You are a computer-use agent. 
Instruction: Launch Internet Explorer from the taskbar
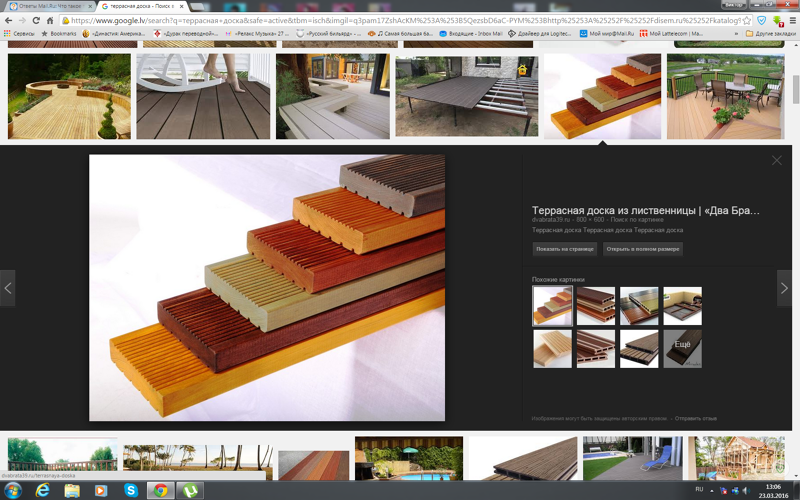pos(42,491)
